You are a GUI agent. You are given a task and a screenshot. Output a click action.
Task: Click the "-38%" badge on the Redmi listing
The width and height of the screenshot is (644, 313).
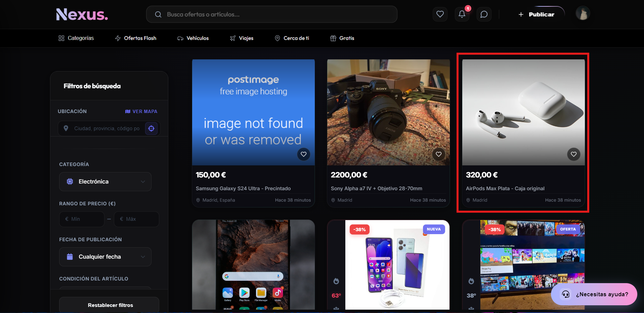[x=359, y=229]
